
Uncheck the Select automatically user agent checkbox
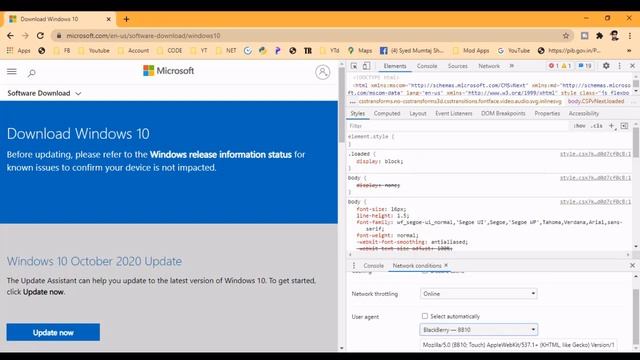pyautogui.click(x=425, y=316)
